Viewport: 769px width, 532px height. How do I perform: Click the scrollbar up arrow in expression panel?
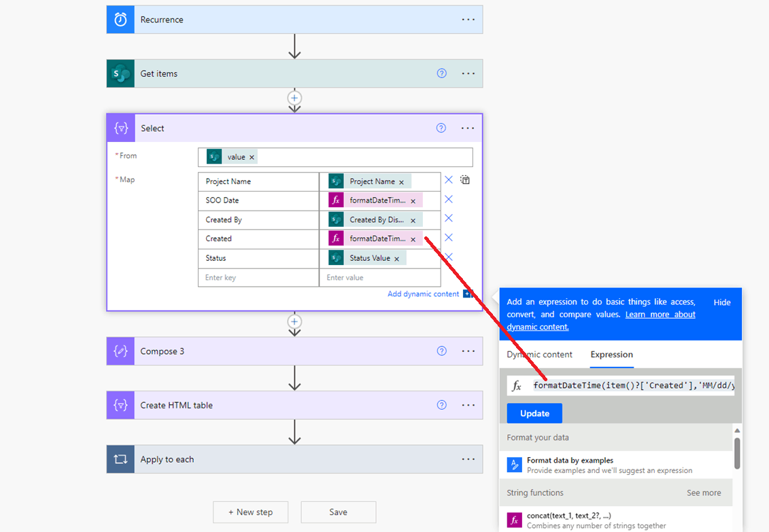click(x=736, y=430)
